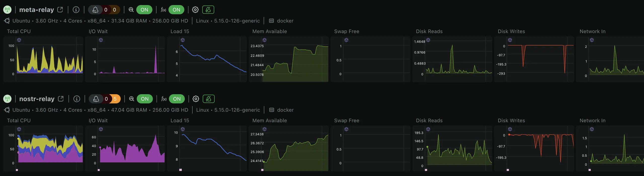Viewport: 644px width, 176px height.
Task: Open settings gear for meta-relay
Action: click(195, 10)
